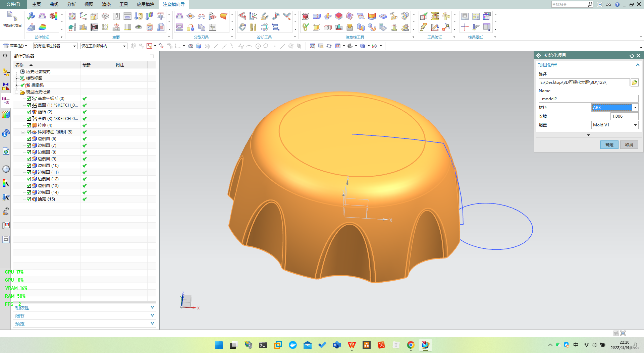Expand the 模型视图 tree node
The width and height of the screenshot is (644, 353).
[16, 78]
